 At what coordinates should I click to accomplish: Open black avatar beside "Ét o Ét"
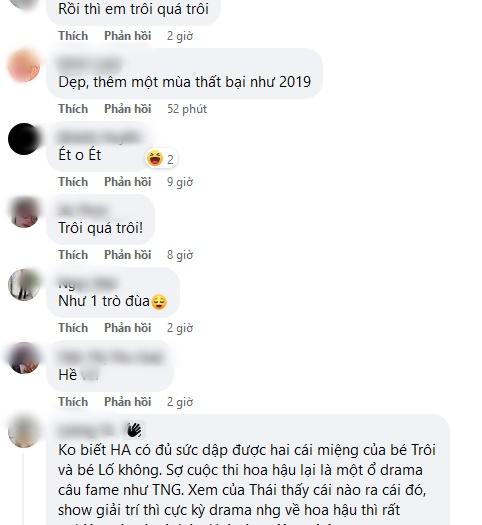click(24, 139)
